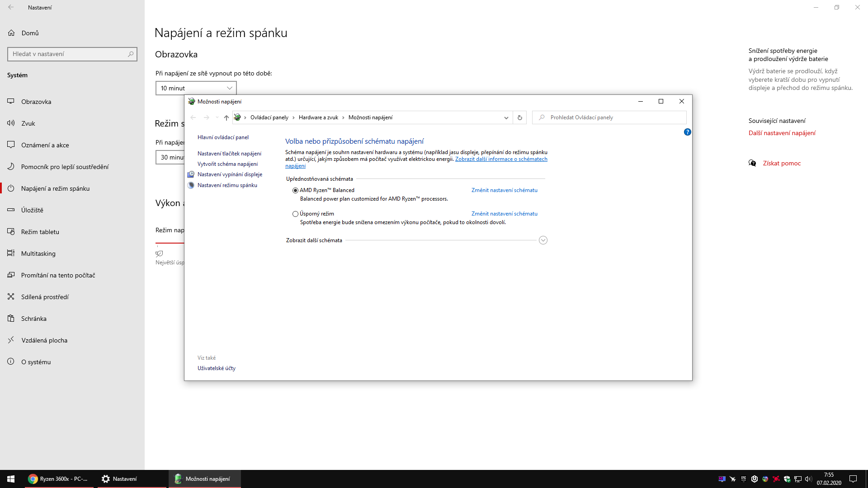Open the 10 minut screen timeout dropdown
The width and height of the screenshot is (868, 488).
coord(196,88)
